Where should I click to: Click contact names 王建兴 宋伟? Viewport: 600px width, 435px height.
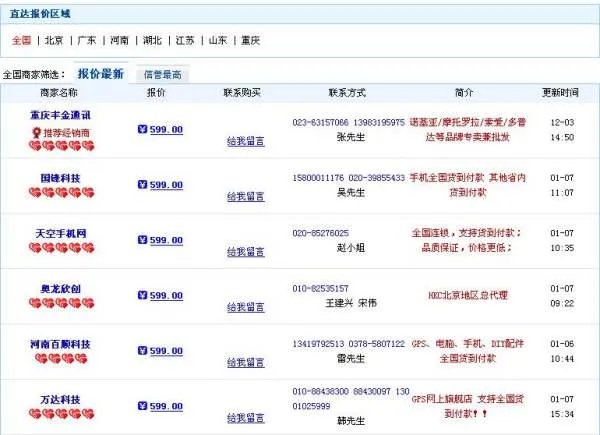pyautogui.click(x=351, y=303)
